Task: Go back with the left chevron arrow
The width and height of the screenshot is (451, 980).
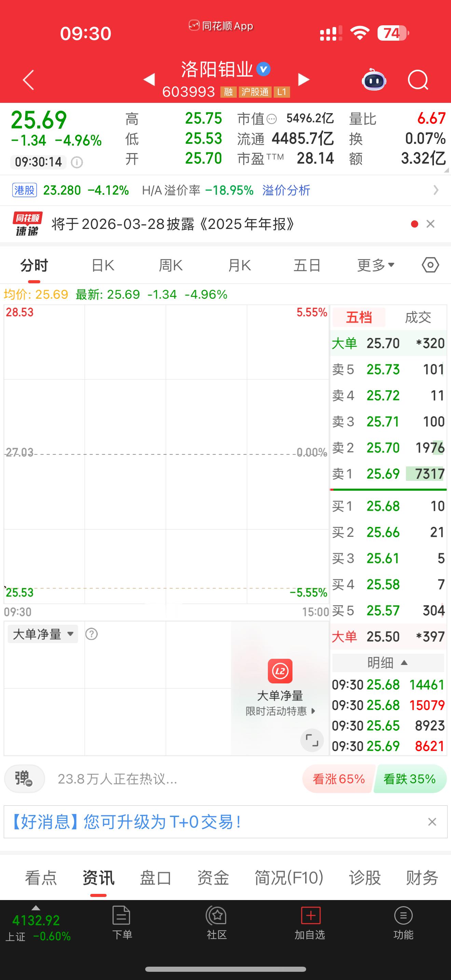Action: tap(28, 80)
